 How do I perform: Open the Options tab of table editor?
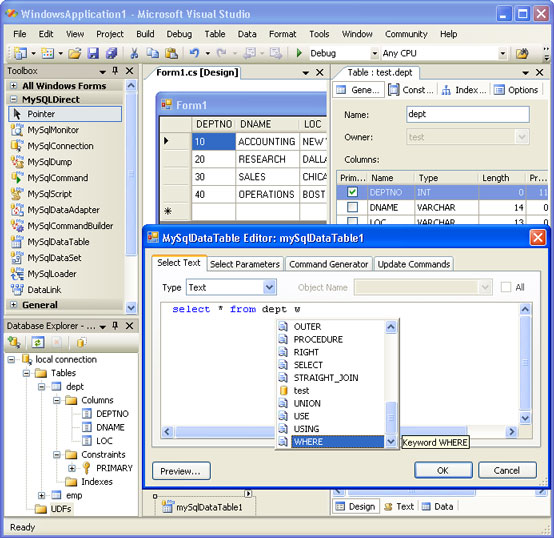516,90
